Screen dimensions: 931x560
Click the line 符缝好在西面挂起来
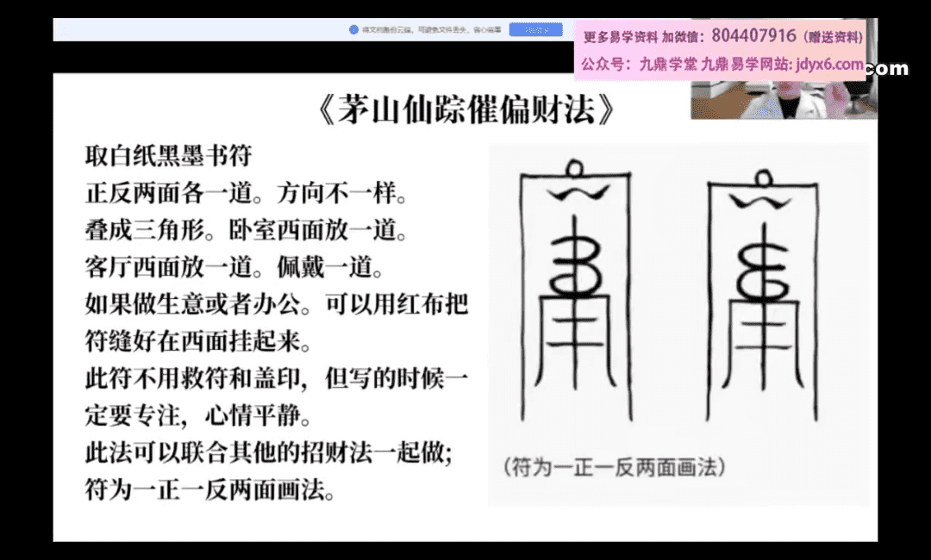(x=198, y=341)
